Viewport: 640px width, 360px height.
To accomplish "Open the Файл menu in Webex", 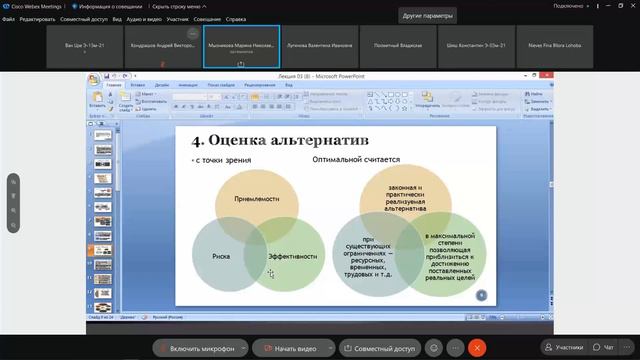I will click(8, 19).
